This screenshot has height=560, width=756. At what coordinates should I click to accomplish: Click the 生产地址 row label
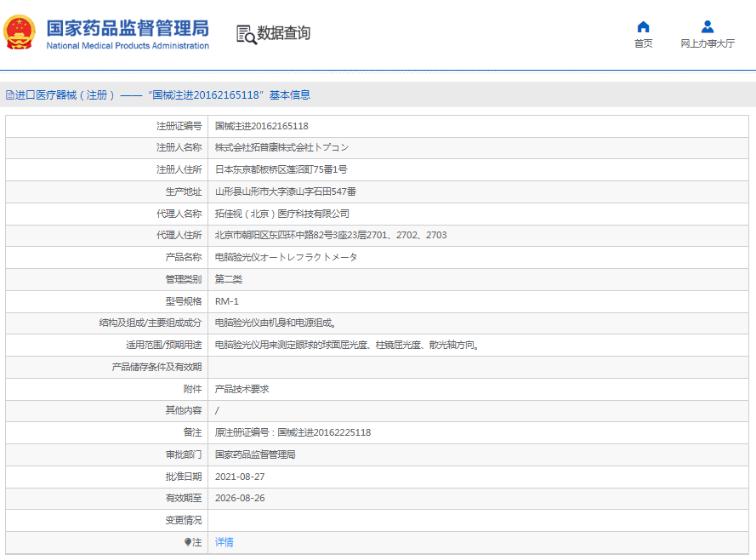click(x=184, y=191)
